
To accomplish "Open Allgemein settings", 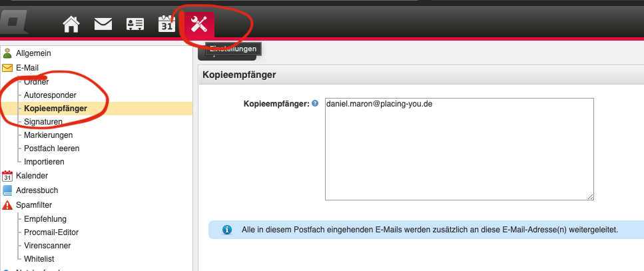I will click(34, 53).
